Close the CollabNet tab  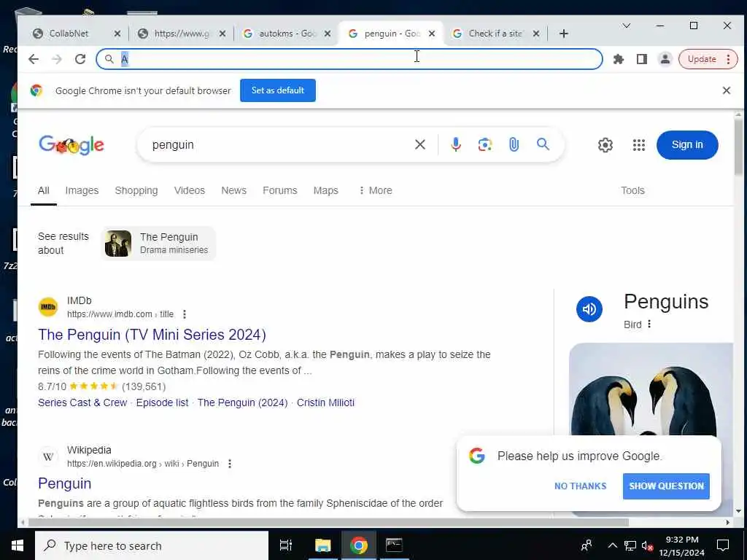tap(117, 34)
